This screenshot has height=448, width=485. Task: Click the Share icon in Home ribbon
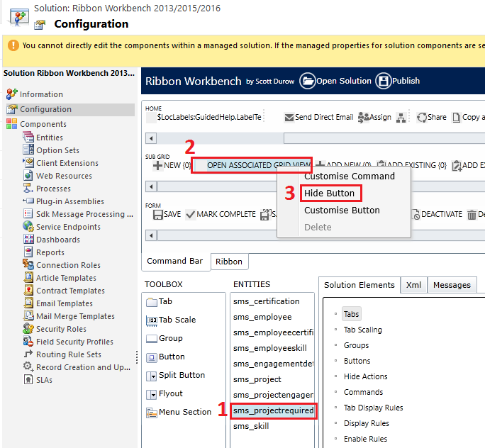click(422, 117)
